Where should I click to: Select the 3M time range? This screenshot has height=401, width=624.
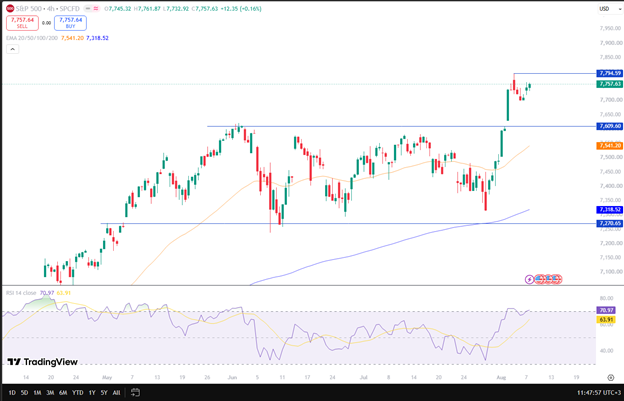(x=50, y=393)
